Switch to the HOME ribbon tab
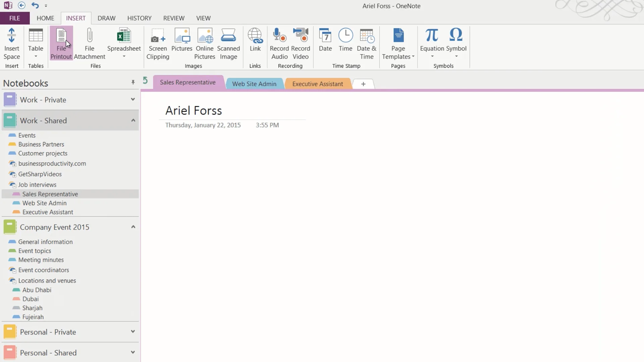644x362 pixels. coord(45,18)
